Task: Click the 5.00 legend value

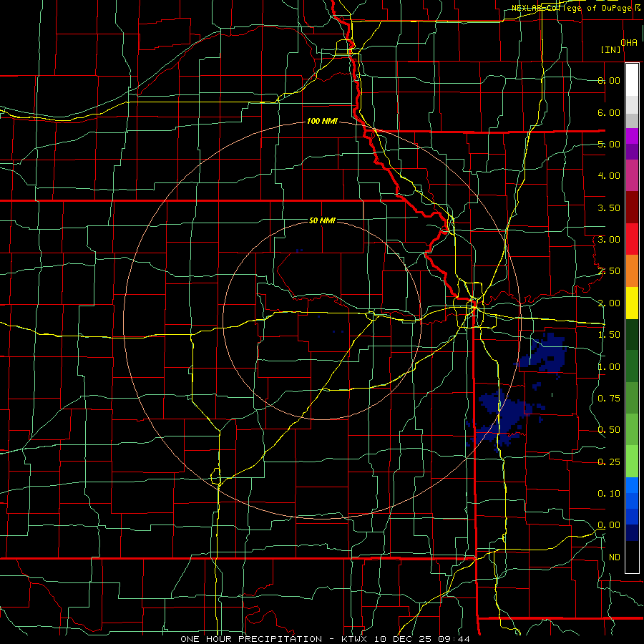Action: point(609,144)
